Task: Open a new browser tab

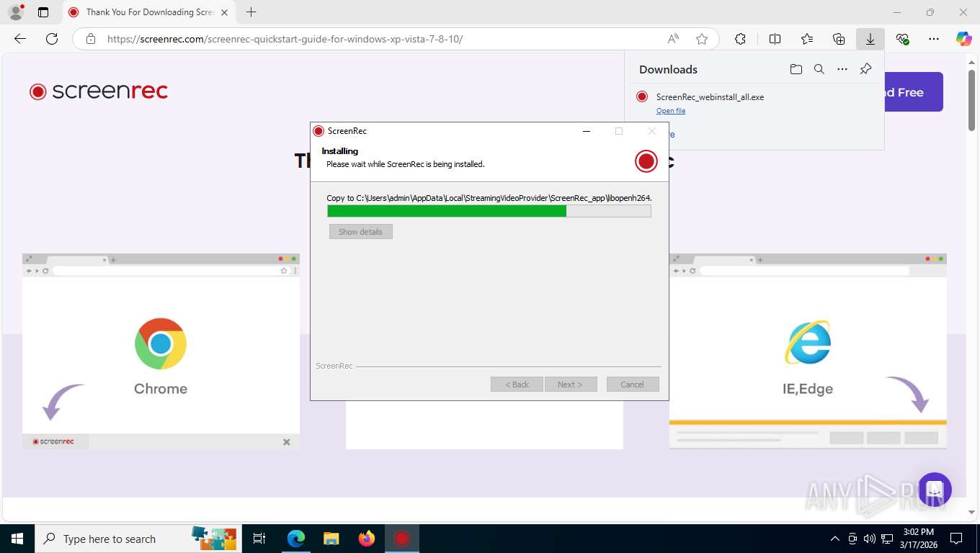Action: coord(251,12)
